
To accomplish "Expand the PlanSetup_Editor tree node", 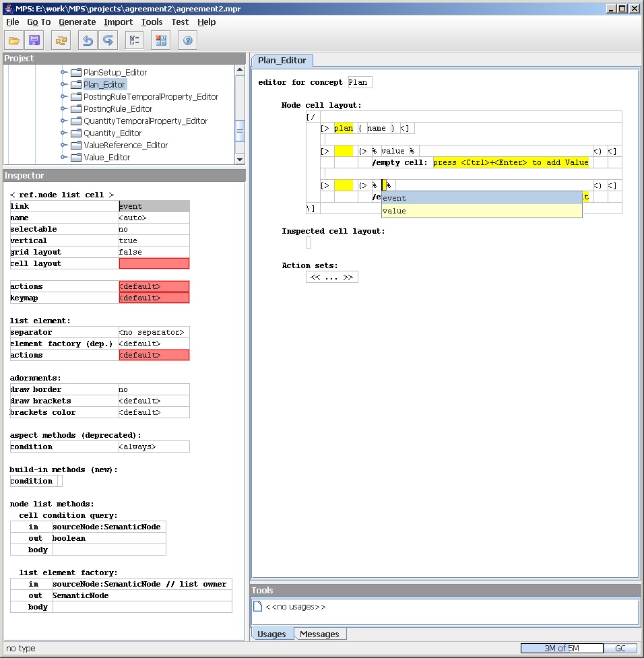I will [64, 72].
